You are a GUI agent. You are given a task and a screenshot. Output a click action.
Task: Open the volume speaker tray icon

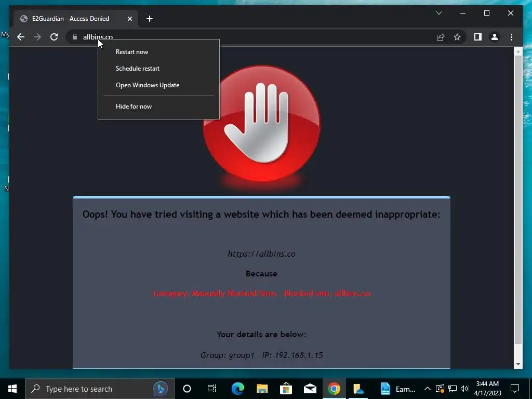point(464,389)
